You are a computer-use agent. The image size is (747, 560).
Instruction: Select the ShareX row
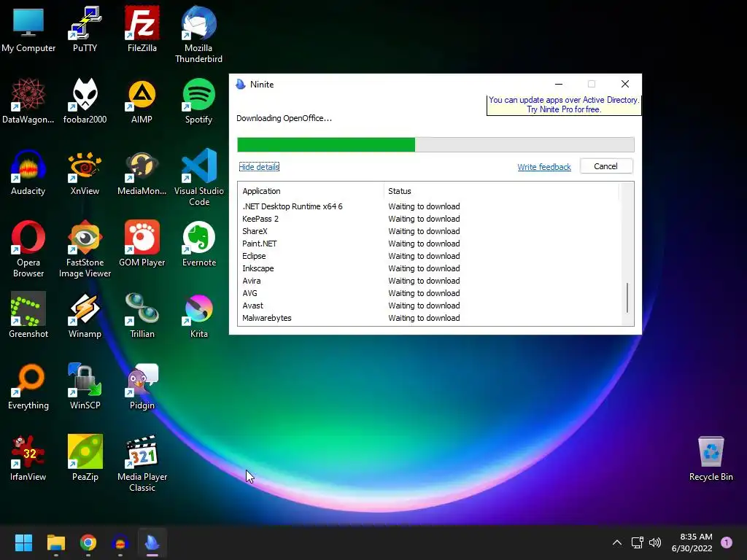point(430,231)
